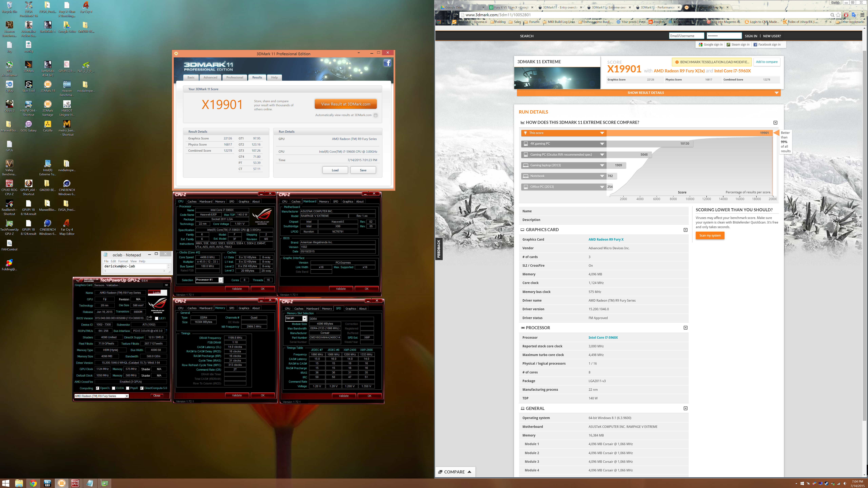Open EVGA PrecisionX 16 desktop shortcut
868x488 pixels.
coord(29,9)
